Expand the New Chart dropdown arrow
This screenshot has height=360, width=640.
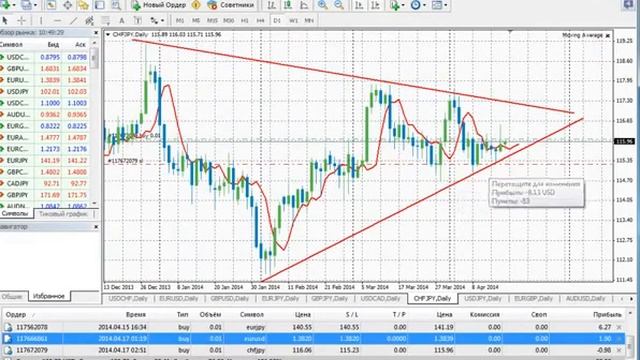13,5
